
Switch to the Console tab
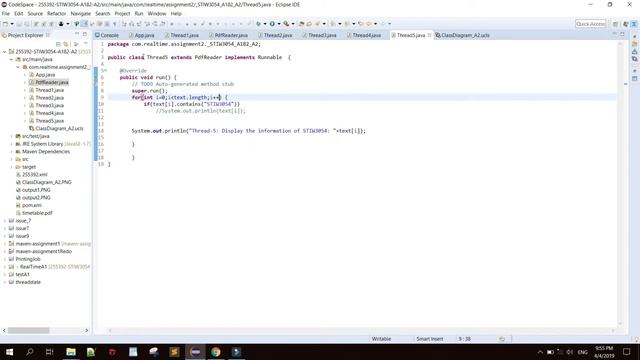click(x=107, y=36)
